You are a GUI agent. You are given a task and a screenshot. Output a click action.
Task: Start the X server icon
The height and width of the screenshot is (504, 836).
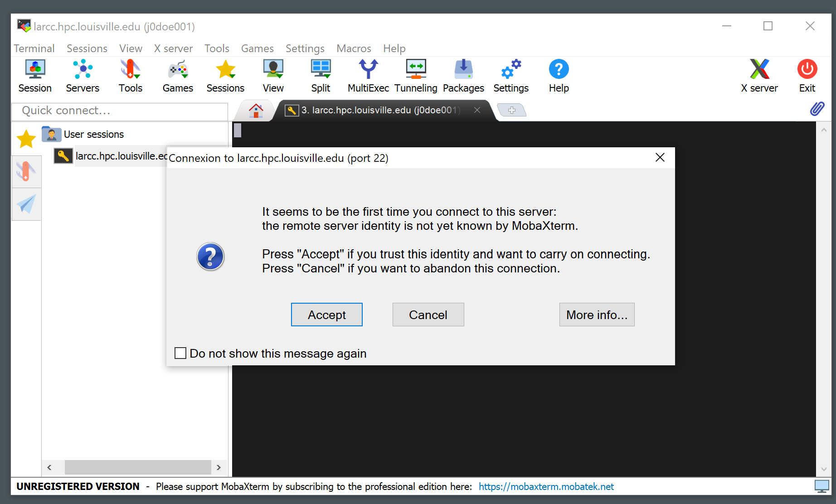point(759,76)
